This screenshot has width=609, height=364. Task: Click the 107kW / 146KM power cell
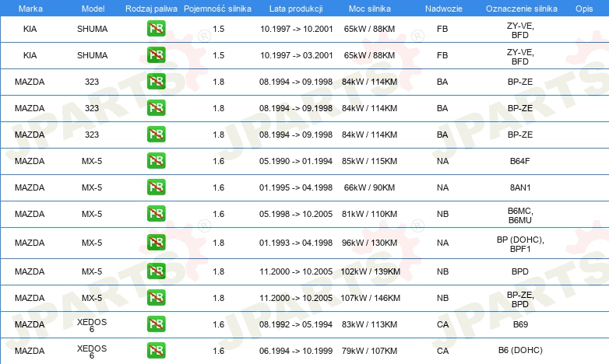tap(370, 298)
